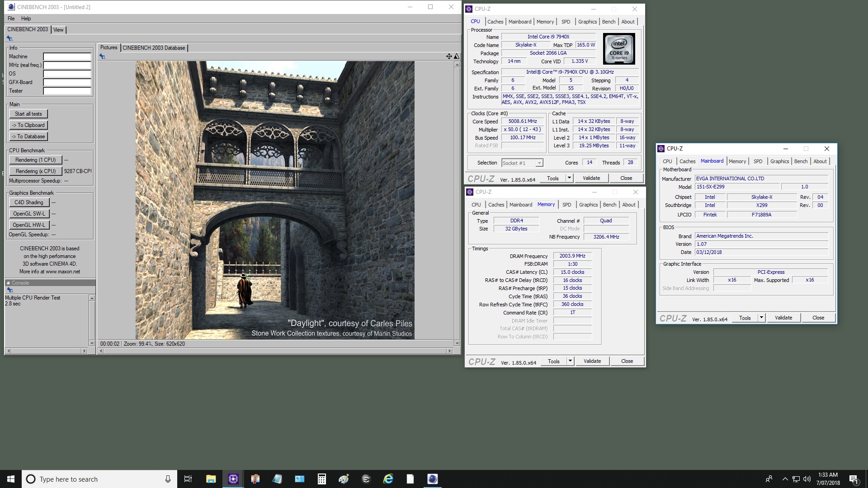Open the File menu in Cinebench
Image resolution: width=868 pixels, height=488 pixels.
click(11, 19)
